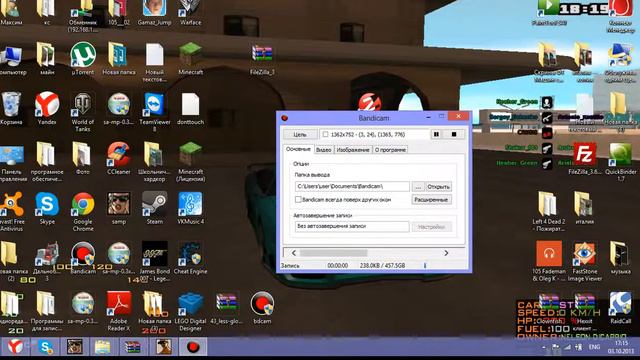Open the Gamaz_Jump desktop icon
Image resolution: width=640 pixels, height=360 pixels.
click(x=154, y=12)
